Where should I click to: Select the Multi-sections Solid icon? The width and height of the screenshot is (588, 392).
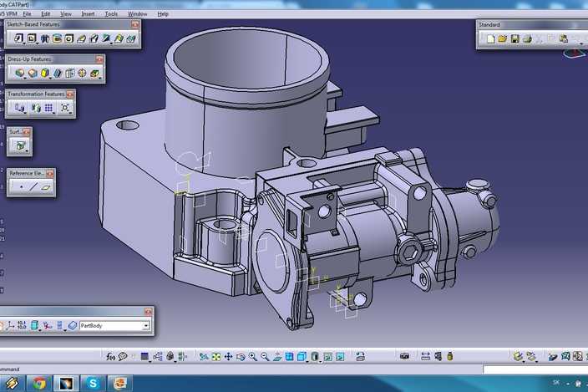[119, 38]
